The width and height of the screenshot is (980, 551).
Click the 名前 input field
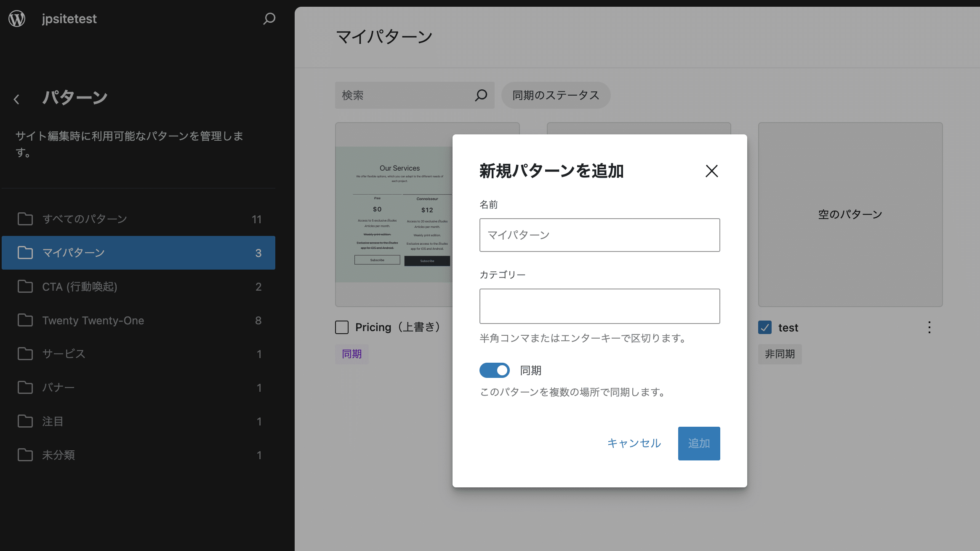tap(599, 235)
